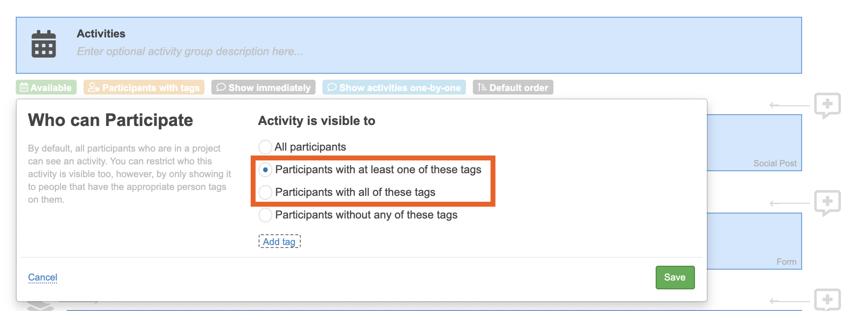
Task: Open Show activities one-by-one setting
Action: pyautogui.click(x=394, y=88)
